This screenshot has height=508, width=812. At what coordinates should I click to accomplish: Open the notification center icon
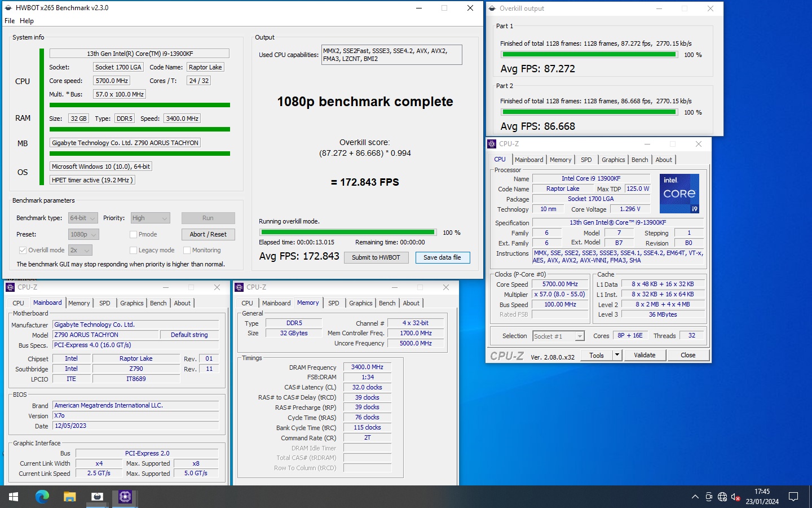pos(793,497)
